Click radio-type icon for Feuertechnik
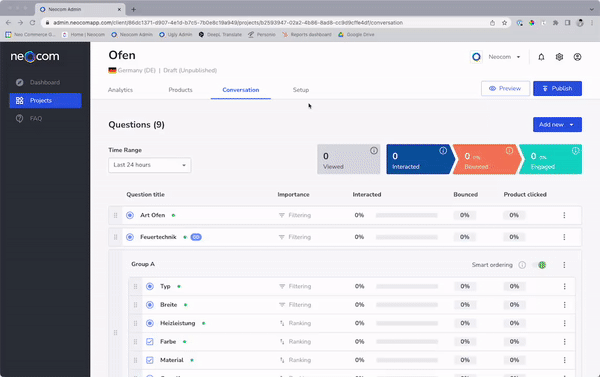This screenshot has width=600, height=377. (130, 237)
